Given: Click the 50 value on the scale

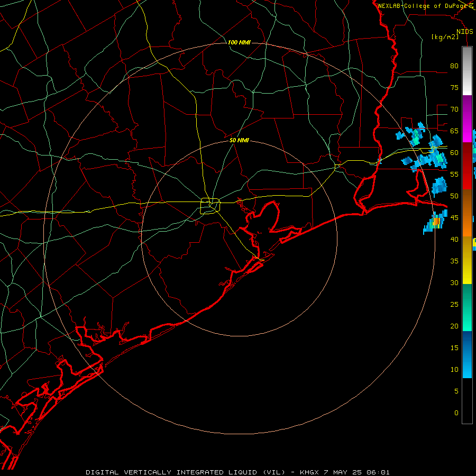Looking at the screenshot, I should click(454, 196).
